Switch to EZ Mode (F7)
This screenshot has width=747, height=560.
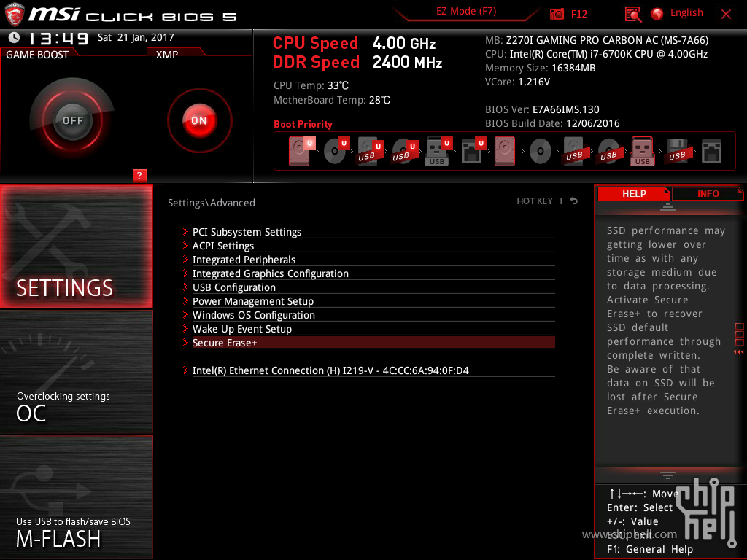click(x=466, y=11)
